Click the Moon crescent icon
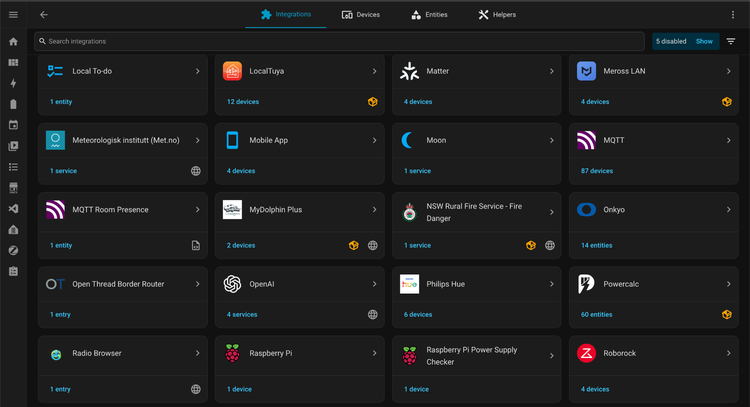Screen dimensions: 750x407 point(408,140)
